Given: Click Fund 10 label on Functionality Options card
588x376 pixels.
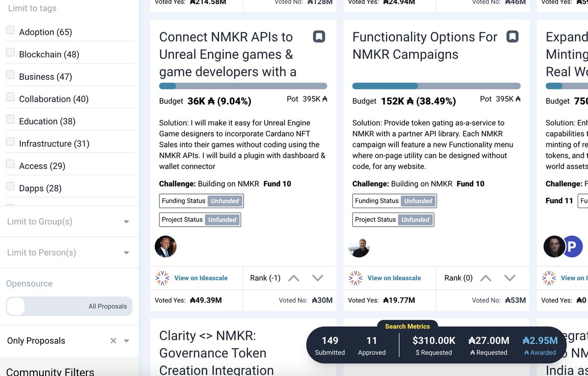Looking at the screenshot, I should click(470, 184).
